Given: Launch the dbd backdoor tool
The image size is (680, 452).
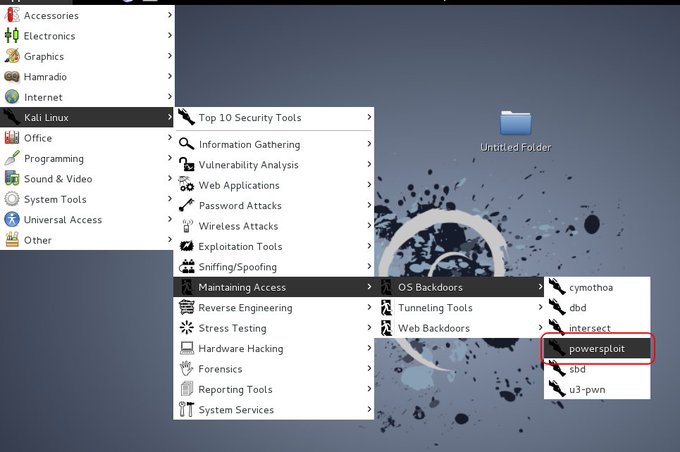Looking at the screenshot, I should coord(597,308).
